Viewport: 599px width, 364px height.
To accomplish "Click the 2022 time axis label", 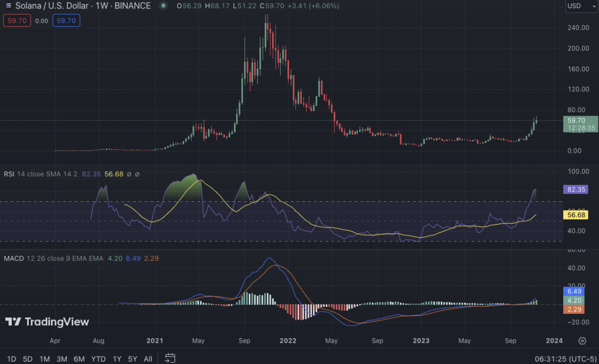I will point(288,341).
